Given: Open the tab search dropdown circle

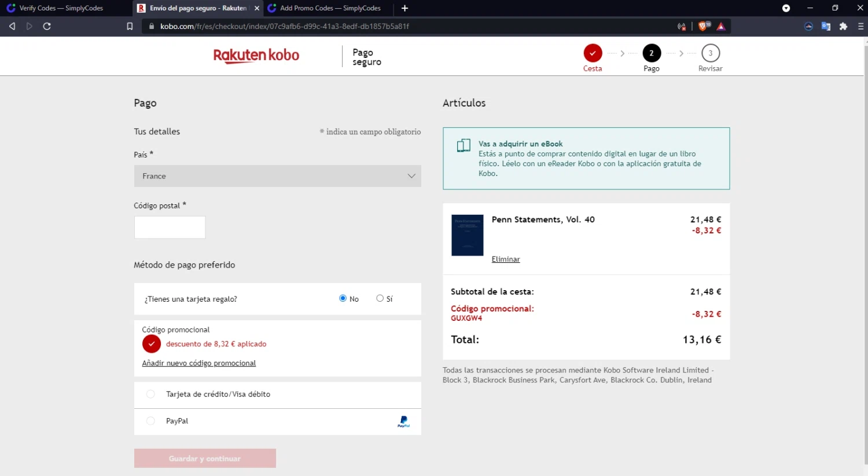Looking at the screenshot, I should (786, 8).
